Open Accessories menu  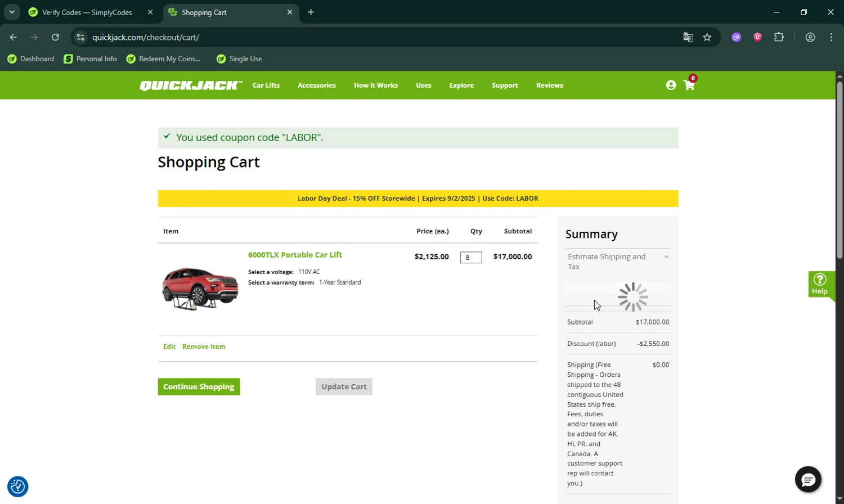(x=317, y=85)
